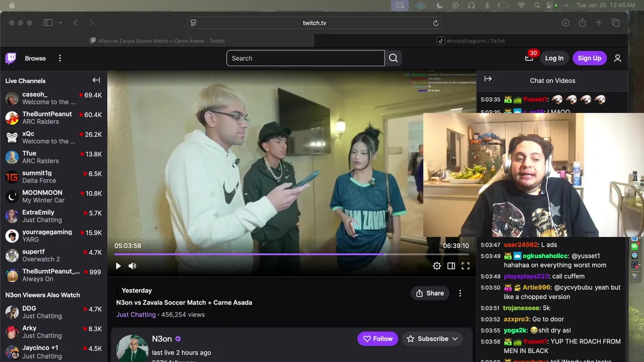Show Safari downloads

coord(566,23)
